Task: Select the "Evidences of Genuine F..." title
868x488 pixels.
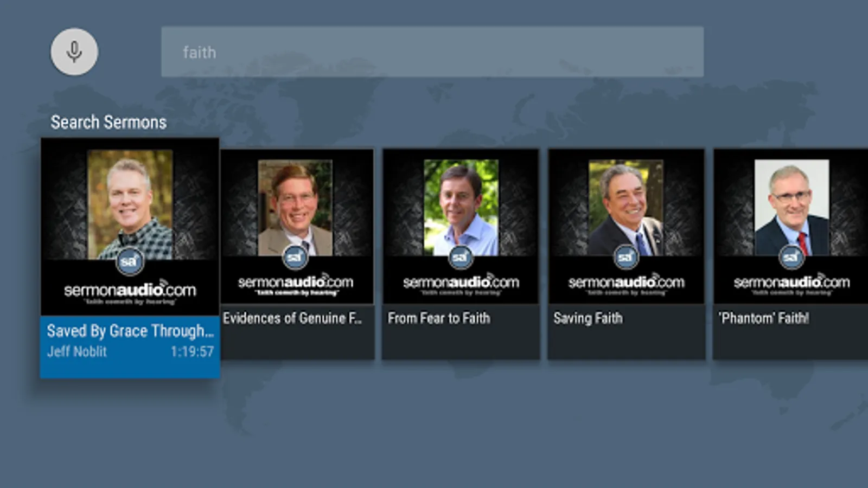Action: pos(292,318)
